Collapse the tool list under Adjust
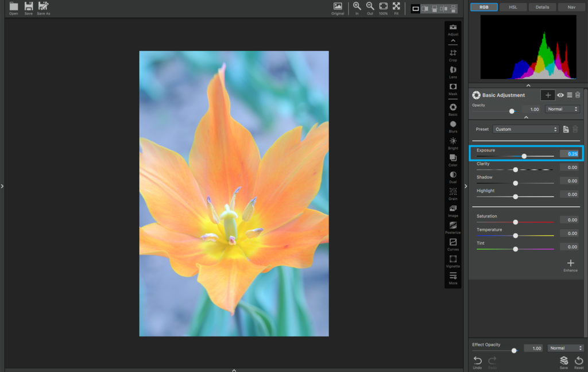This screenshot has width=588, height=372. (453, 41)
